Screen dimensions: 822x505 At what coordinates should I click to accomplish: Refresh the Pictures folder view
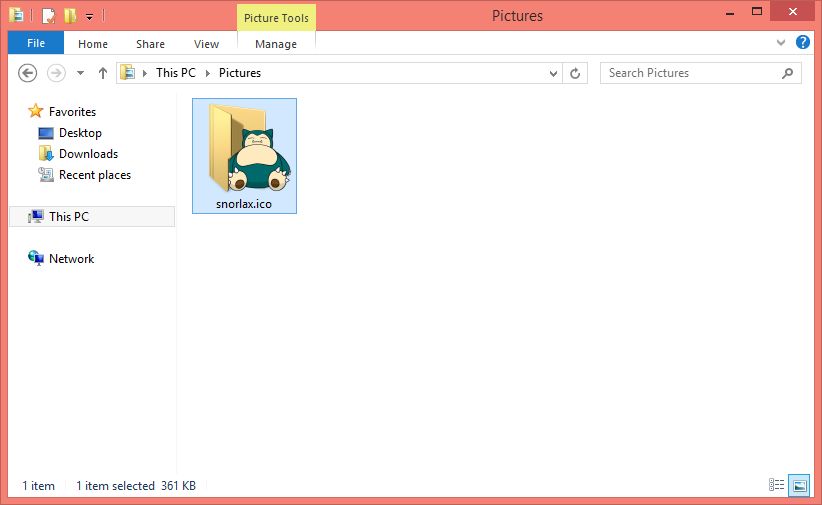pos(574,73)
